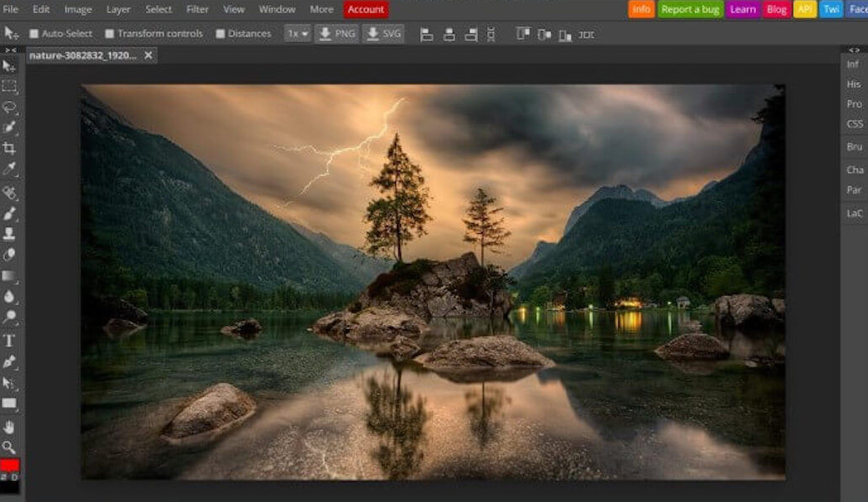This screenshot has width=868, height=502.
Task: Select the Zoom magnifier tool
Action: click(10, 448)
